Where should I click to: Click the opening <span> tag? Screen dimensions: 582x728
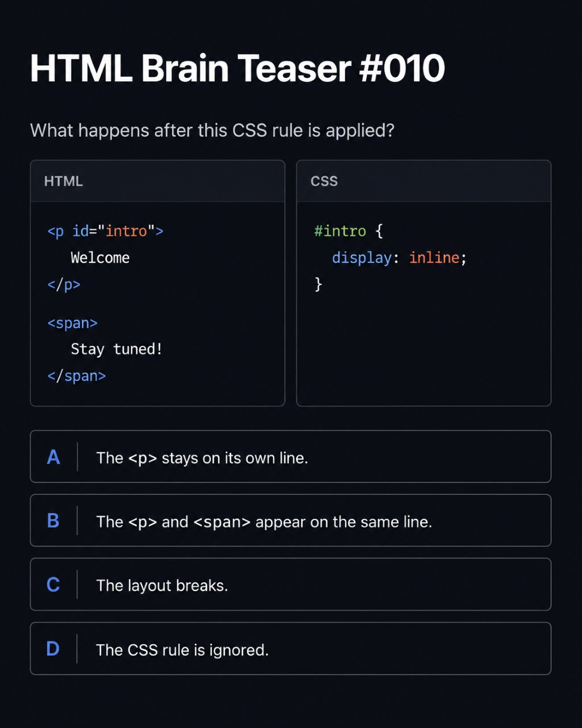72,323
